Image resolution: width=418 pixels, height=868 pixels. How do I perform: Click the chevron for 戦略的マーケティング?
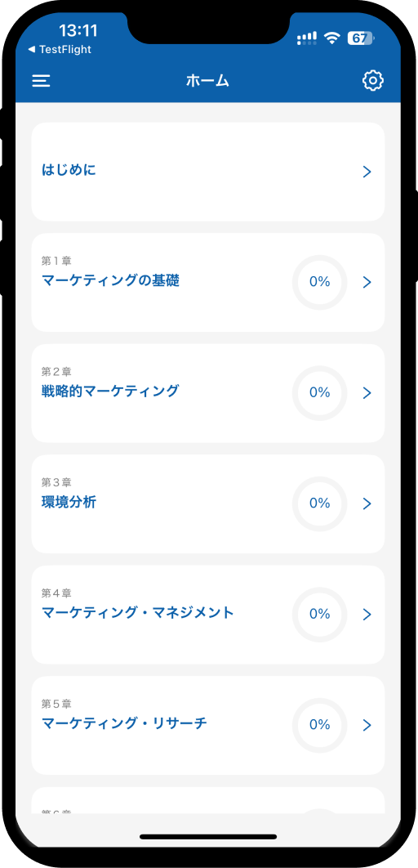point(367,393)
